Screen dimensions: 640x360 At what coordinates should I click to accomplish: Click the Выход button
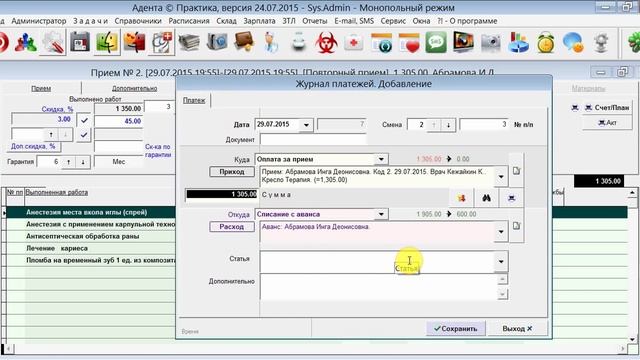517,329
